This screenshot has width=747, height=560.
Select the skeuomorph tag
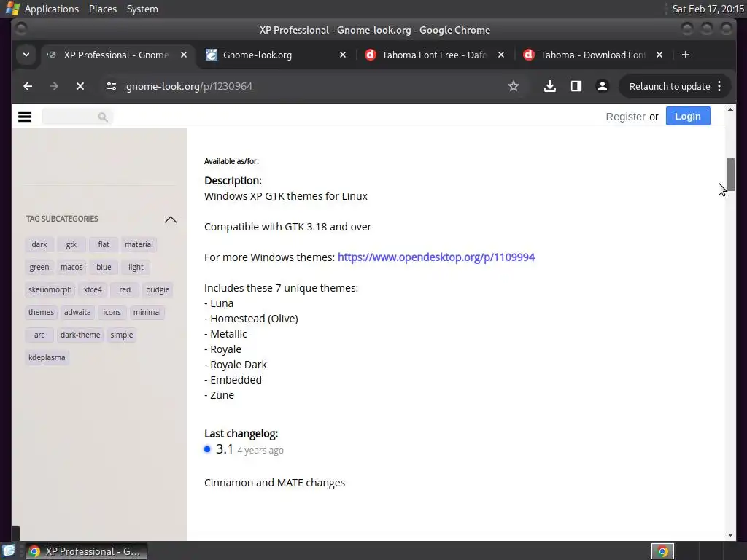50,289
